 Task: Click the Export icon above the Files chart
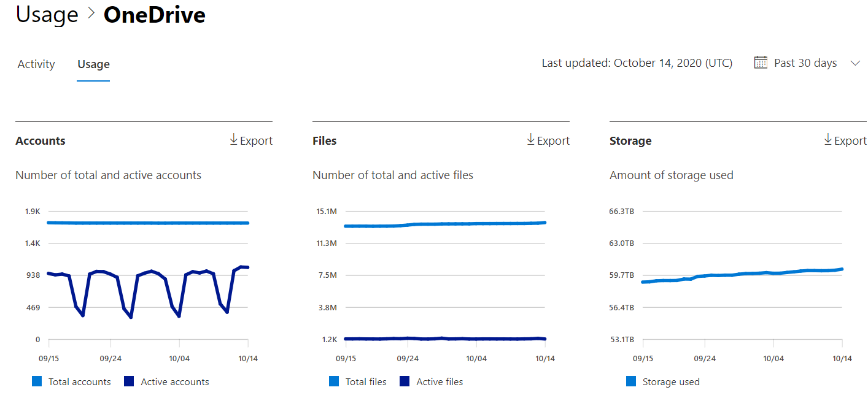coord(530,140)
